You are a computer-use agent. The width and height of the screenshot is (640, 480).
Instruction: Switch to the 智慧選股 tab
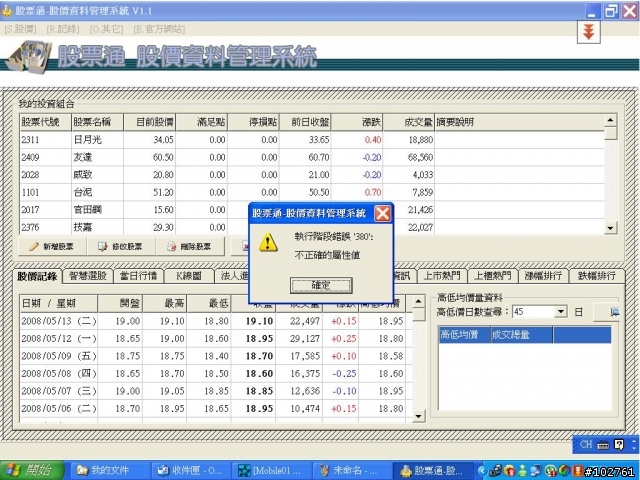pyautogui.click(x=88, y=276)
